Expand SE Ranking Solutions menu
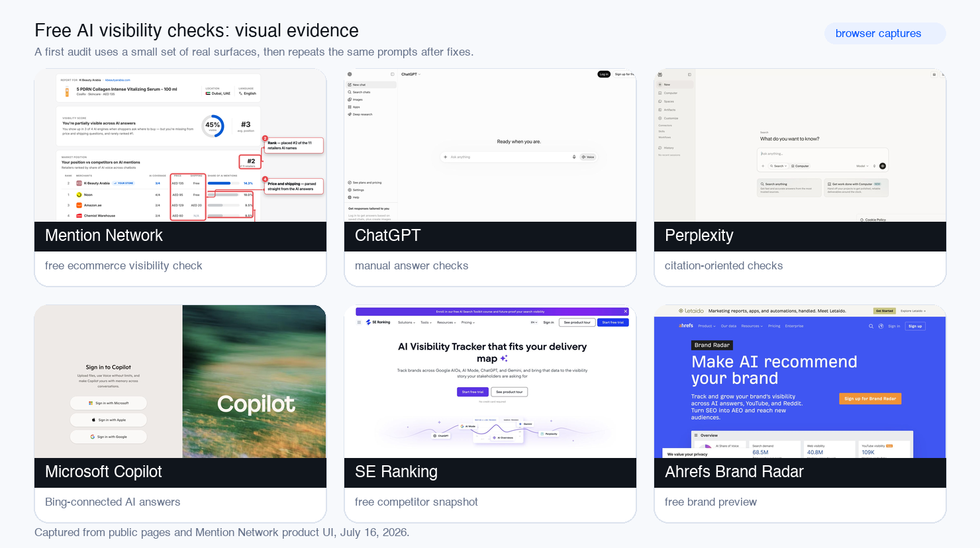The width and height of the screenshot is (980, 548). pos(407,322)
